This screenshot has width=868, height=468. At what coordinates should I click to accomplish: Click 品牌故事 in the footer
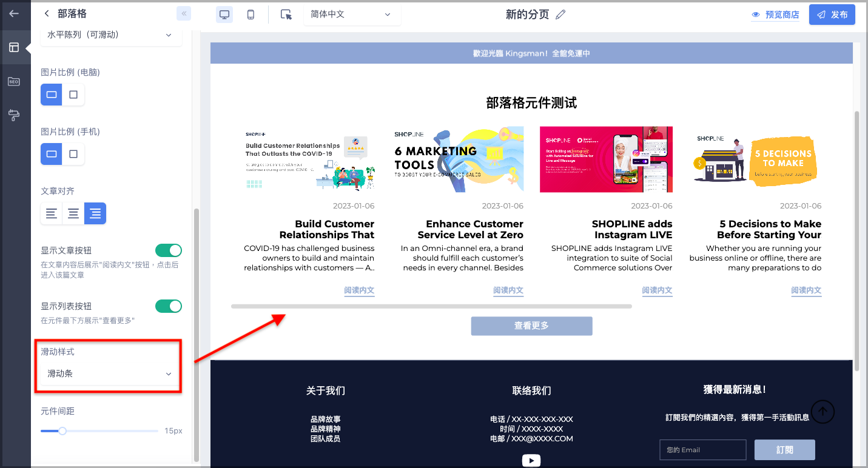325,419
